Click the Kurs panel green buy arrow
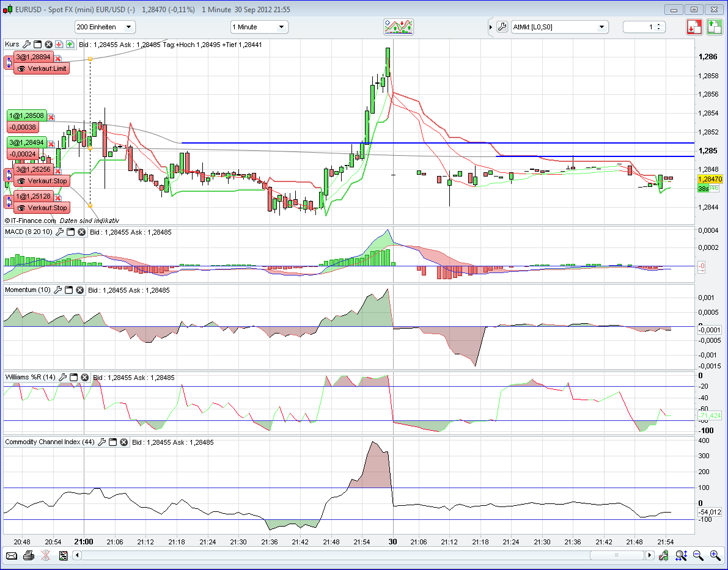 point(70,45)
